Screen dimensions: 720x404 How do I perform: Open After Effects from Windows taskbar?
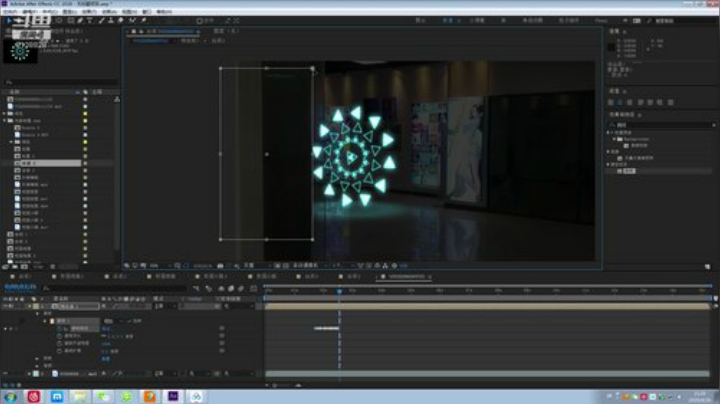pos(173,396)
